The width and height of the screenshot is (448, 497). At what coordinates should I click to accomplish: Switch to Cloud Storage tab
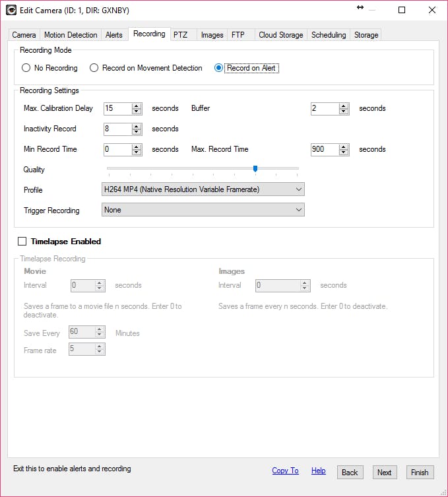click(280, 35)
